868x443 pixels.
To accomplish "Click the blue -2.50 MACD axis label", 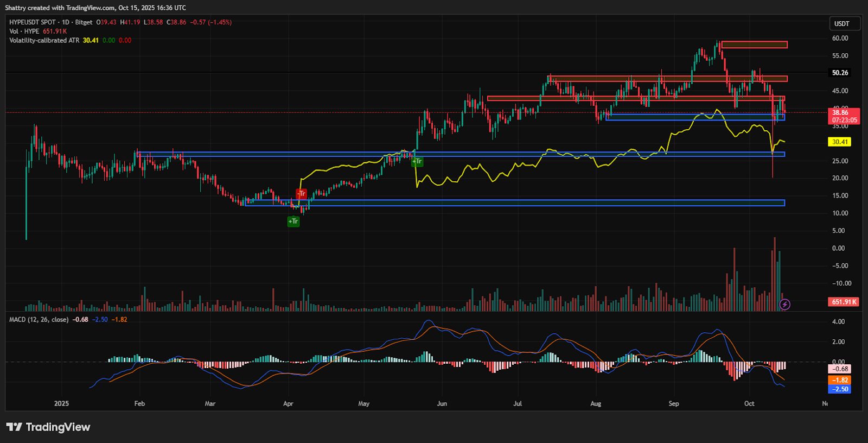I will point(840,389).
